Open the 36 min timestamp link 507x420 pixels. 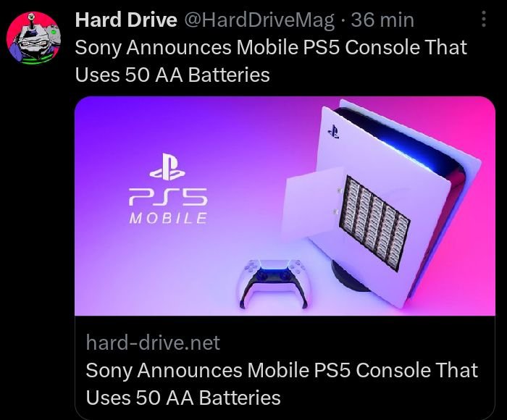click(382, 20)
